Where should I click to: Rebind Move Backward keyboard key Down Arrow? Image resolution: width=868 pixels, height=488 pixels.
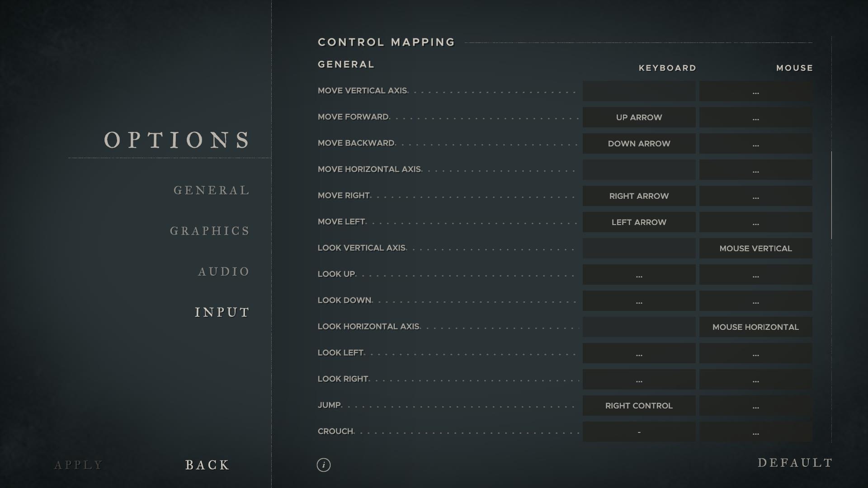tap(639, 144)
